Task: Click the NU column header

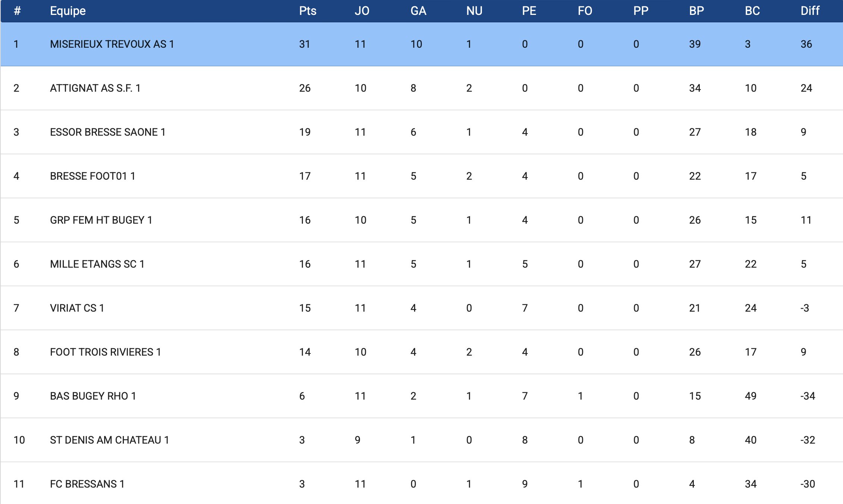Action: click(474, 11)
